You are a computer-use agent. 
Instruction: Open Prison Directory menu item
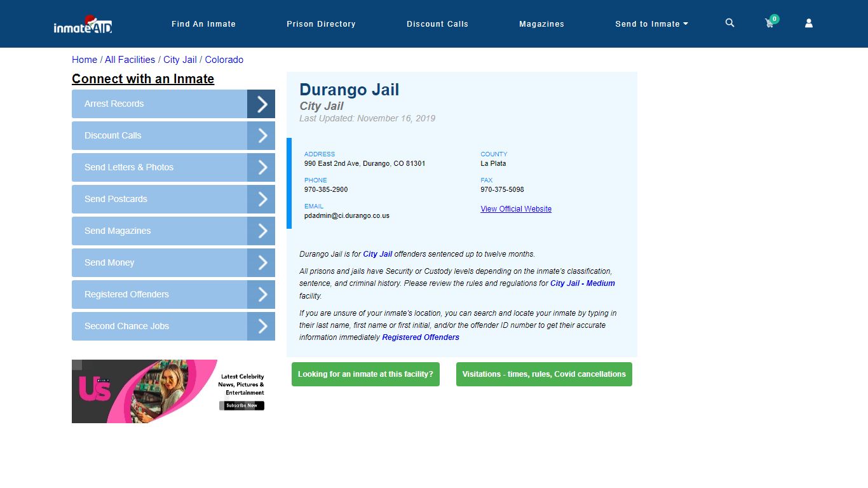tap(321, 24)
